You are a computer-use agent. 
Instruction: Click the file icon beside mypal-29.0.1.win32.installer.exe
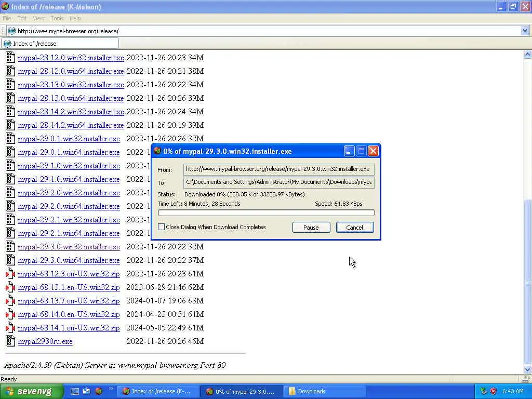tap(10, 138)
